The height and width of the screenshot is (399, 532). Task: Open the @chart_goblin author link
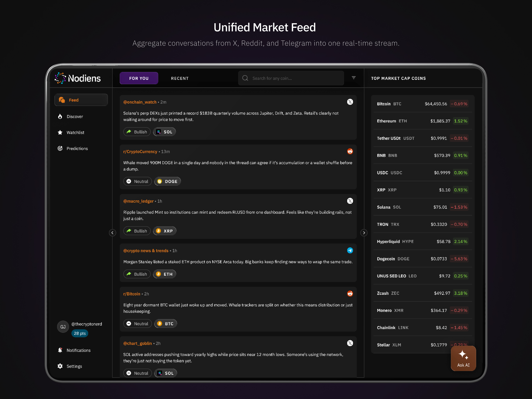137,343
